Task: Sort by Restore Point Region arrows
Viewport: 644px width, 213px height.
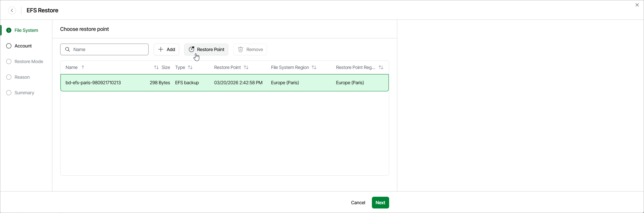Action: coord(381,67)
